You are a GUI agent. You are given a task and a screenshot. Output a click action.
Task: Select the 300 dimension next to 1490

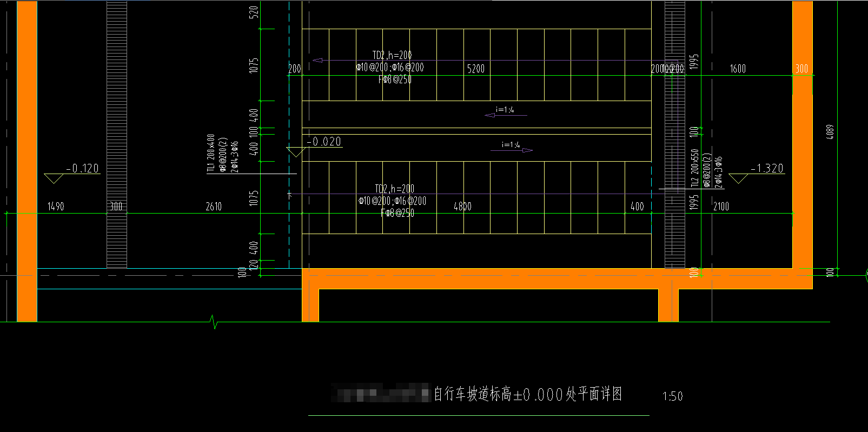point(116,206)
